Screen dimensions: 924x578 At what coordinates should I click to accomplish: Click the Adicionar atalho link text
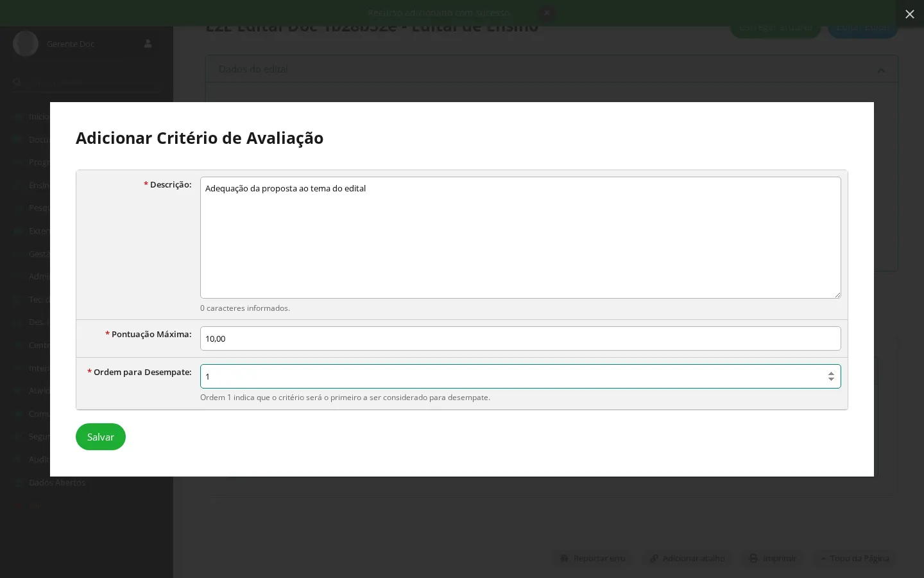[x=694, y=558]
